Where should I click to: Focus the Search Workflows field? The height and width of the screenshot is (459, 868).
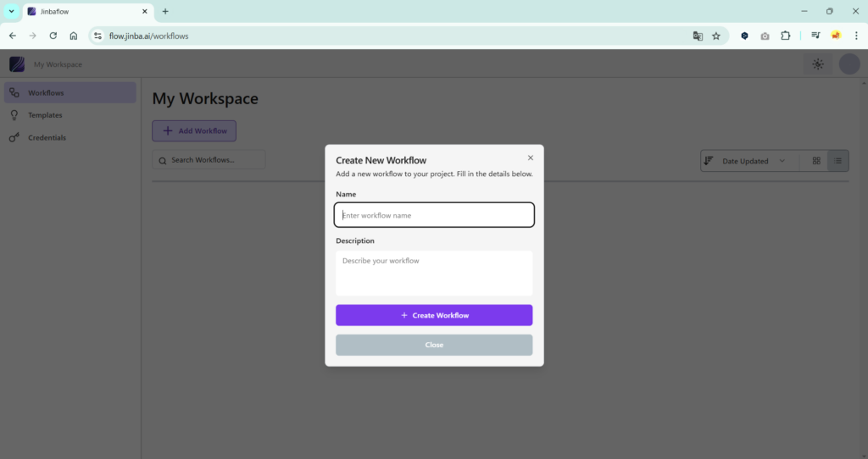point(209,160)
